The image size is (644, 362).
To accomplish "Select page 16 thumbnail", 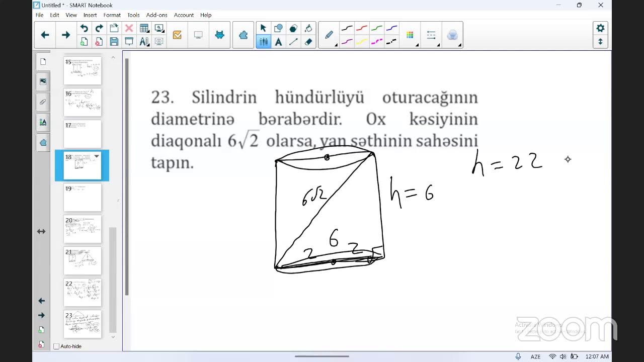I will tap(83, 102).
